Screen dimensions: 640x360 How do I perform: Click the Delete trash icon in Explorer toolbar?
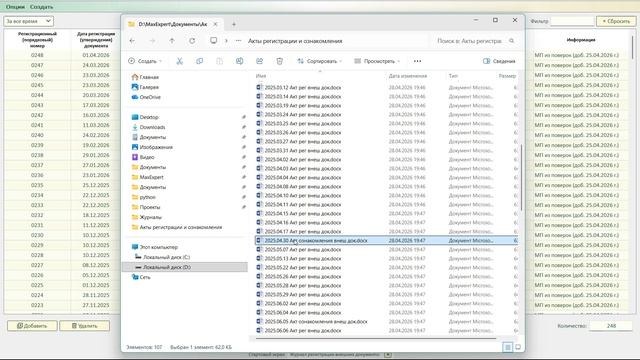[280, 61]
